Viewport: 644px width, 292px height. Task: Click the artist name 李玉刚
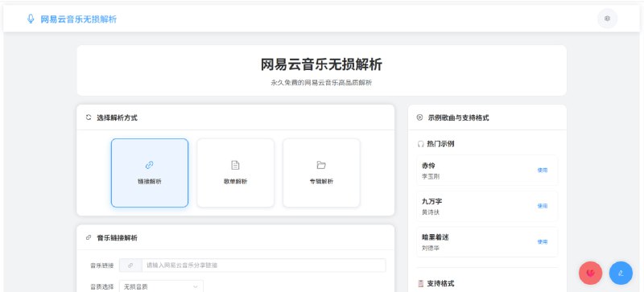tap(431, 176)
